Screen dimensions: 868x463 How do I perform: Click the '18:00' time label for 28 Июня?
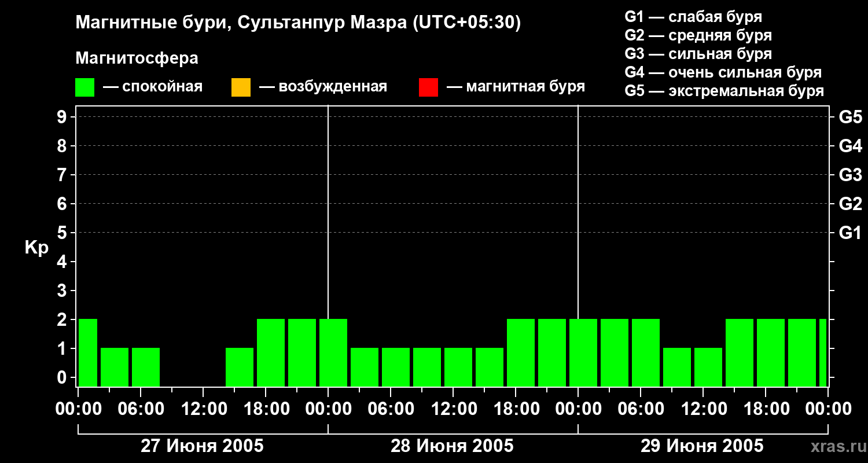tap(516, 409)
